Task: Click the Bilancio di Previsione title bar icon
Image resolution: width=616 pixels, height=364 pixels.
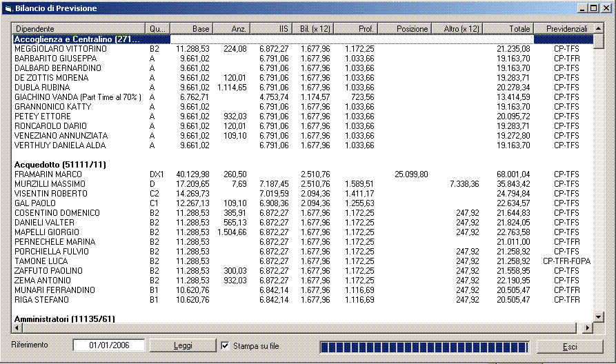Action: point(8,8)
